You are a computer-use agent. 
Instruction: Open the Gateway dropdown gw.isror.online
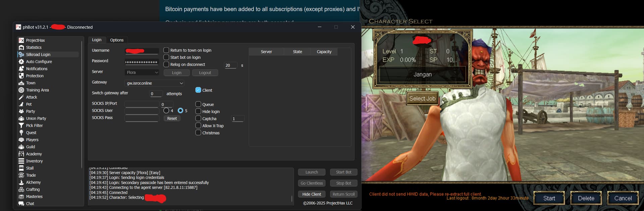coord(155,83)
